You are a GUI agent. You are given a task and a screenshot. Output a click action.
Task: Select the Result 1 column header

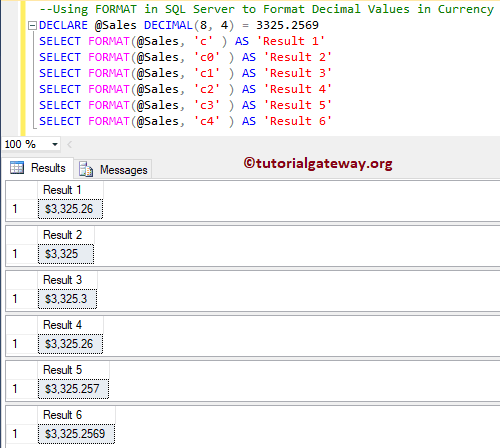tap(70, 190)
